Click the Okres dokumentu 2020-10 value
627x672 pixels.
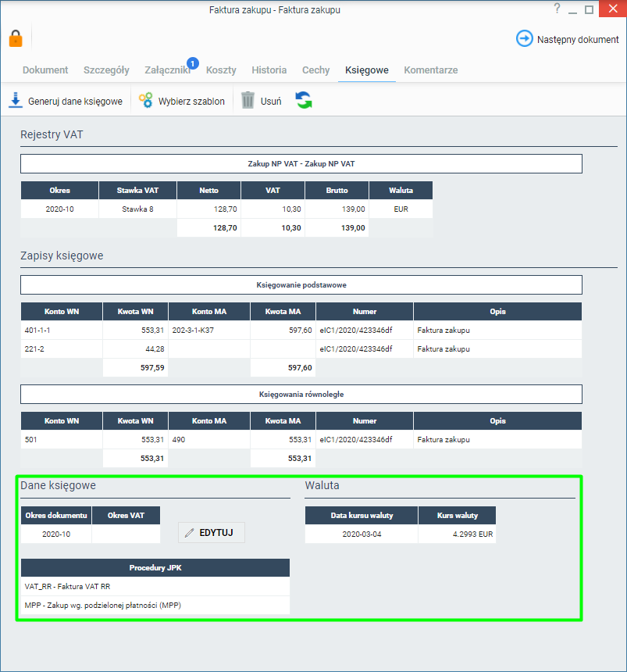coord(56,534)
